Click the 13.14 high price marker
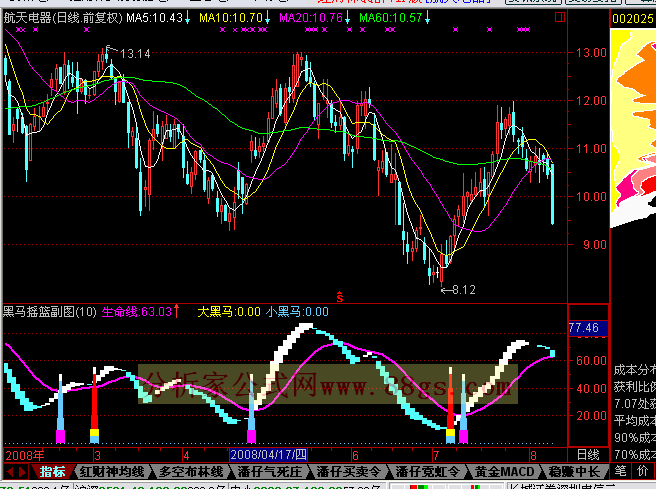The width and height of the screenshot is (656, 489). (x=135, y=54)
